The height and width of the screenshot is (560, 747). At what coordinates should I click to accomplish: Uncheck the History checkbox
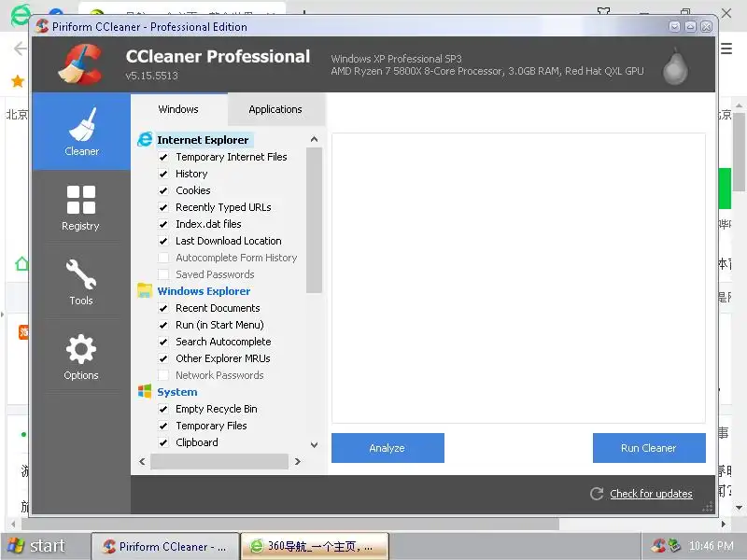coord(163,174)
